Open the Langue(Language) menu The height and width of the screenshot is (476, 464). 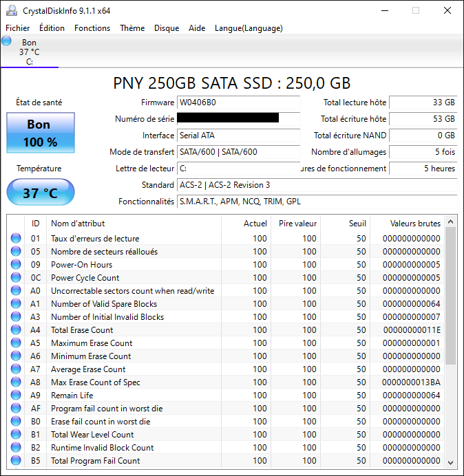click(249, 28)
